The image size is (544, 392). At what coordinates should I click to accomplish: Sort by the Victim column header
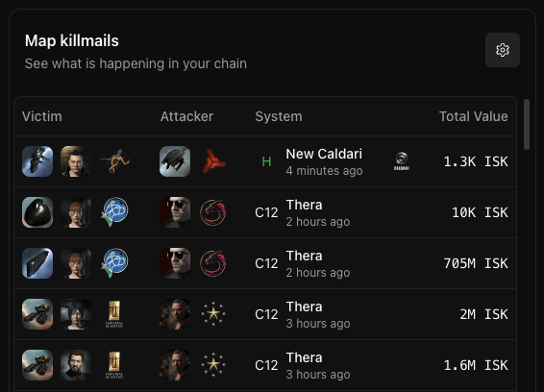[x=42, y=116]
